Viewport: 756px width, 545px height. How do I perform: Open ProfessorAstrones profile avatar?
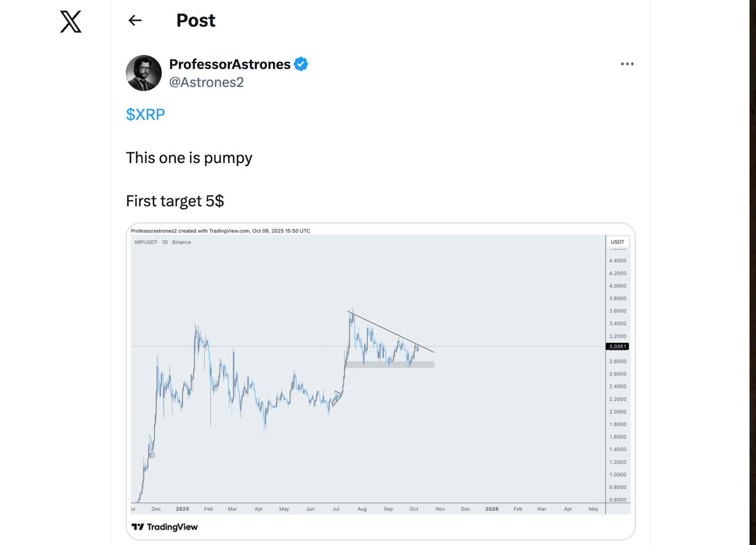pyautogui.click(x=144, y=73)
